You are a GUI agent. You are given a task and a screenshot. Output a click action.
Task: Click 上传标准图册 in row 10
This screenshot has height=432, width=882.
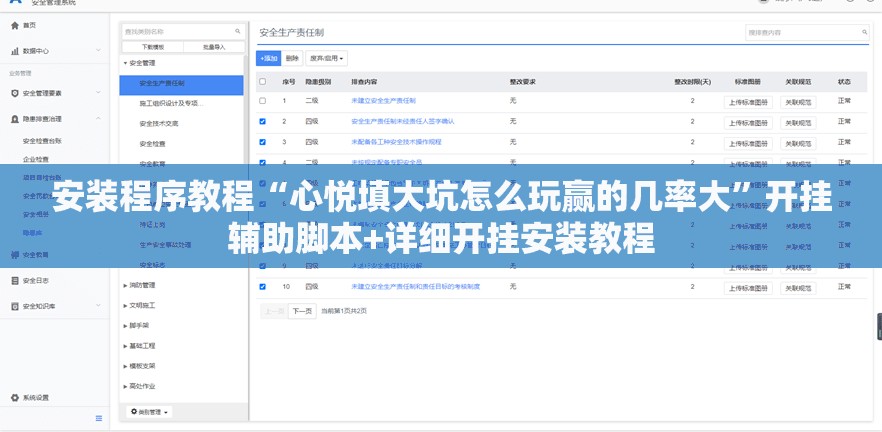748,288
